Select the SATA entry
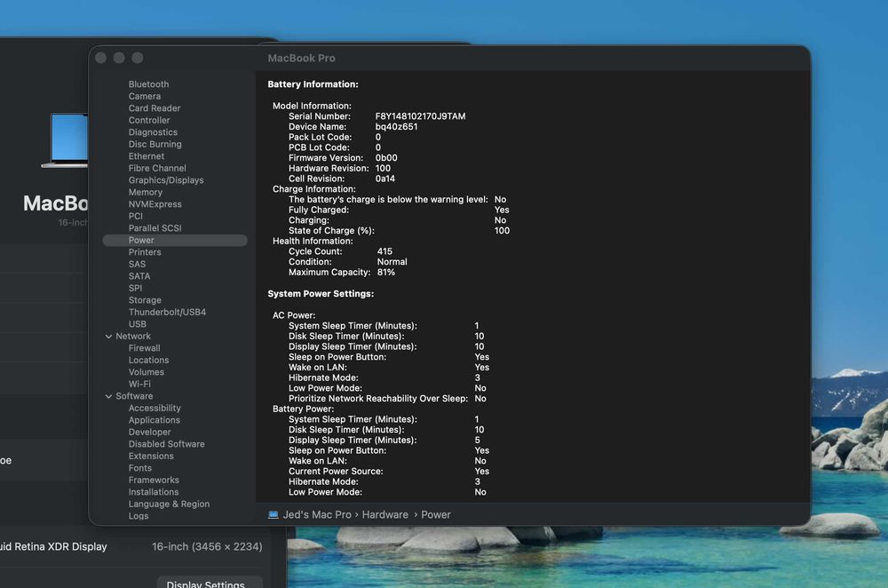This screenshot has width=888, height=588. point(139,276)
